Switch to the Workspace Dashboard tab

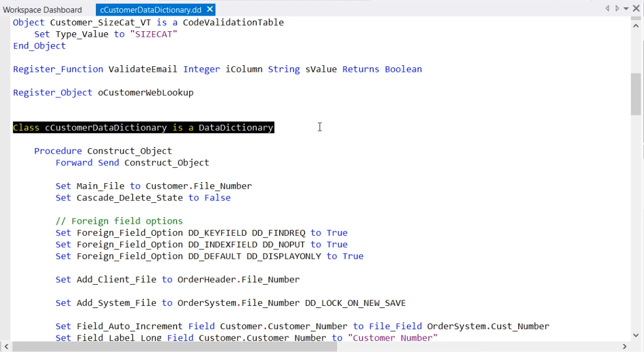pos(42,10)
